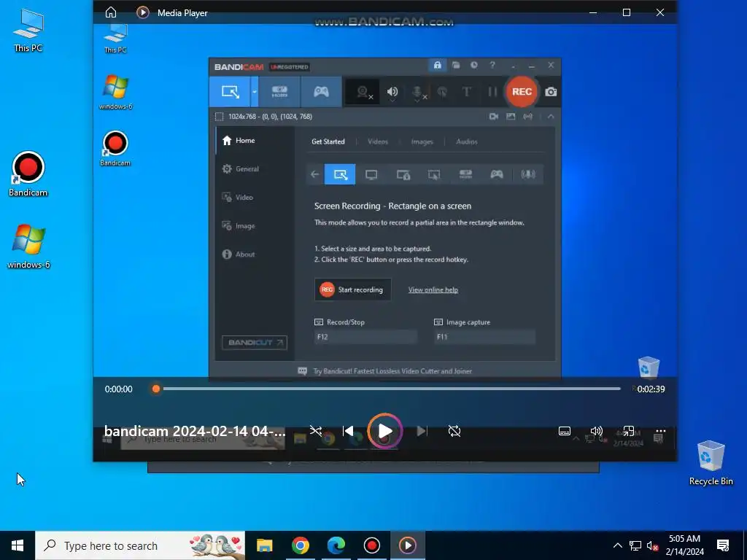747x560 pixels.
Task: Expand the recording mode dropdown arrow in Bandicam
Action: 255,92
